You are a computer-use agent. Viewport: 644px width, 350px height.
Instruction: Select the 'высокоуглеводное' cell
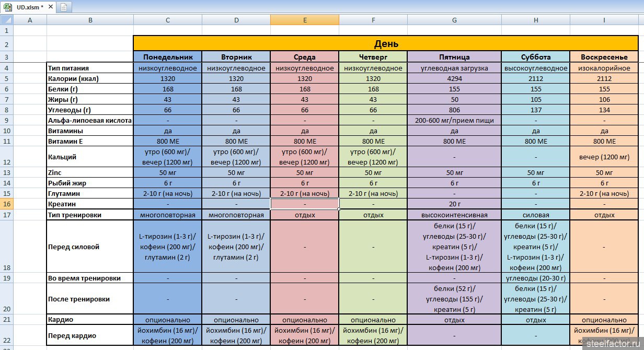point(536,68)
